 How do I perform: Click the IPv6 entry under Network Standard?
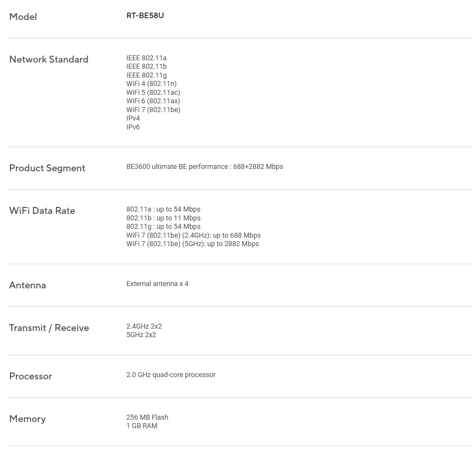133,127
